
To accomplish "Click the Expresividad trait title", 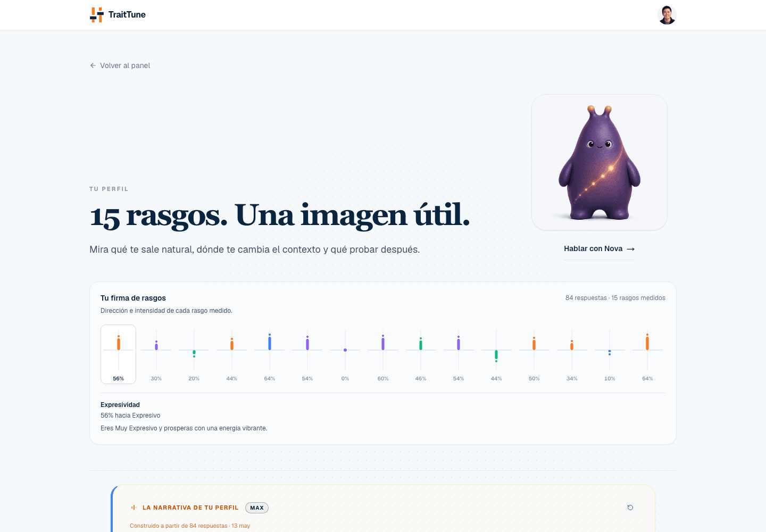I will click(x=120, y=405).
